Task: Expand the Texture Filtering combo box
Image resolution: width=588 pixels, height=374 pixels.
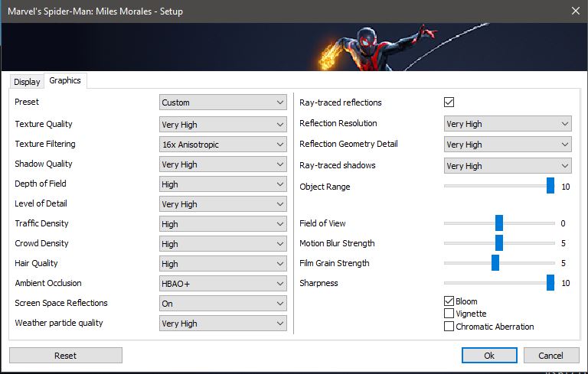Action: [x=223, y=145]
